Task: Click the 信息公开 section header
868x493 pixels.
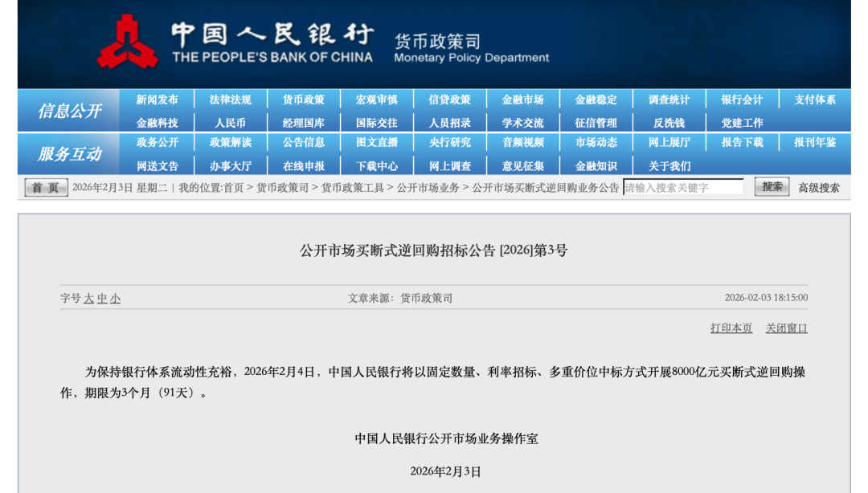Action: click(x=70, y=112)
